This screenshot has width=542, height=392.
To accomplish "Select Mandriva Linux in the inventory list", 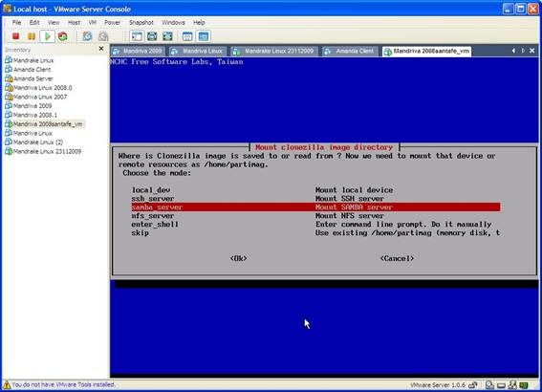I will 29,133.
